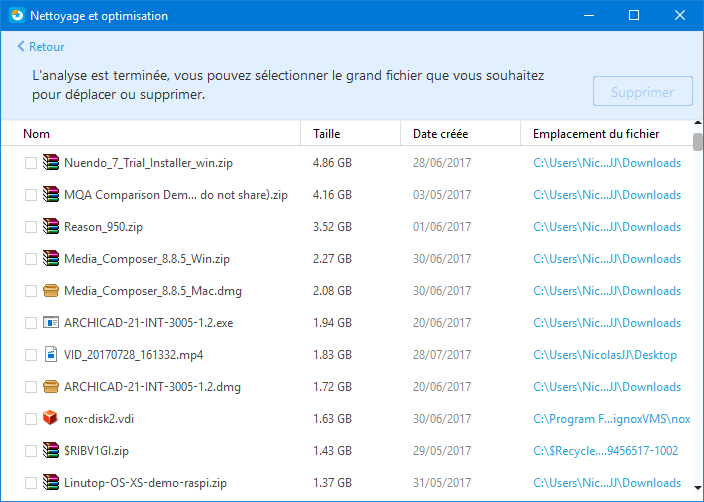Image resolution: width=704 pixels, height=502 pixels.
Task: Tick the checkbox for Nuendo_7_Trial_Installer_win.zip
Action: [x=31, y=163]
